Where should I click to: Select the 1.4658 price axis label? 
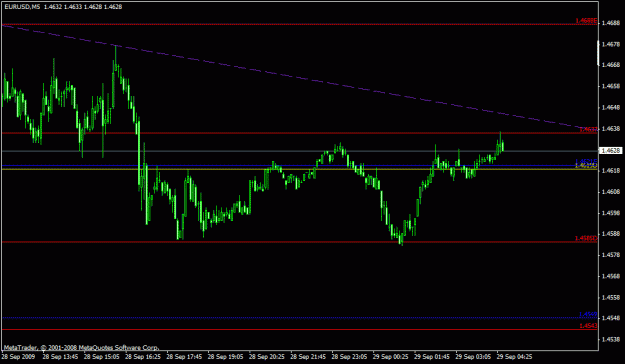point(611,87)
